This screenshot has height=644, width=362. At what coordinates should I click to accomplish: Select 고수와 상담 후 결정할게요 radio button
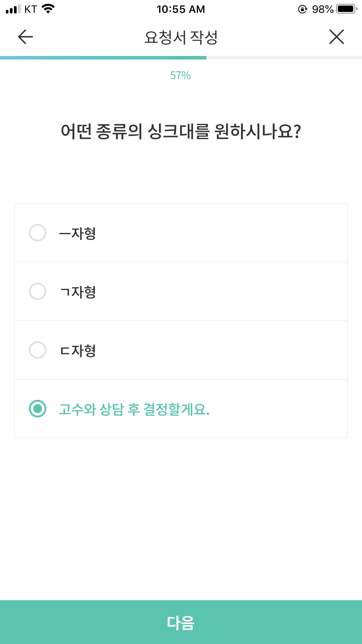(x=38, y=409)
